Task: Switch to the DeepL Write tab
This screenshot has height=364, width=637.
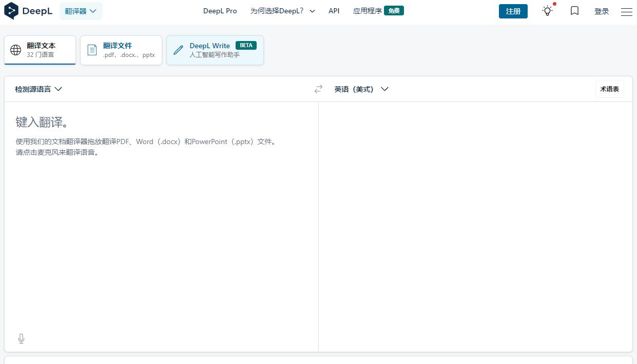Action: pyautogui.click(x=215, y=50)
